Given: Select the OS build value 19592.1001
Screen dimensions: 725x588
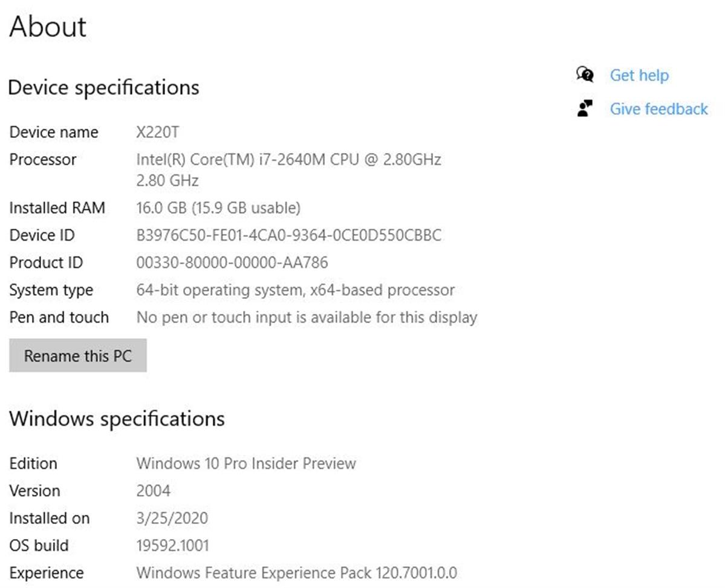Looking at the screenshot, I should coord(172,546).
